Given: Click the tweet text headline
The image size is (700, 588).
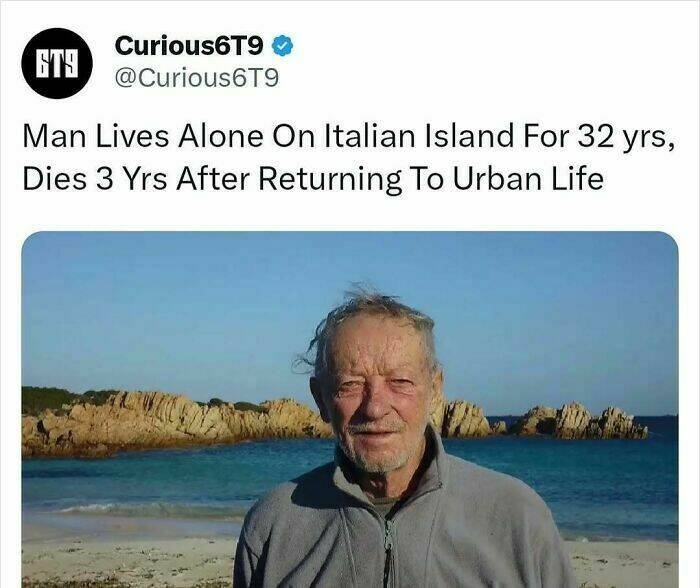Looking at the screenshot, I should 348,157.
